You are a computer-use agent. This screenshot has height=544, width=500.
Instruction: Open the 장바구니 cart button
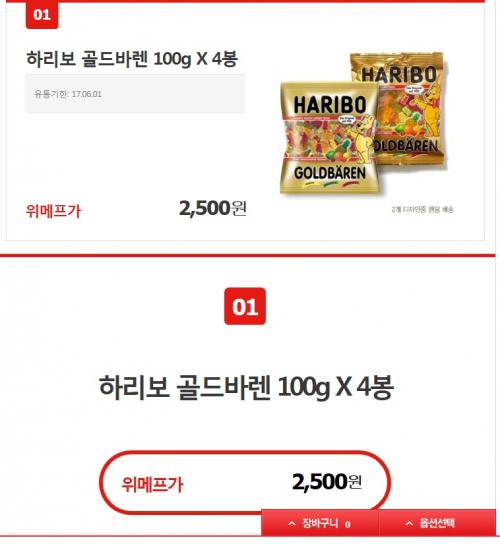320,523
